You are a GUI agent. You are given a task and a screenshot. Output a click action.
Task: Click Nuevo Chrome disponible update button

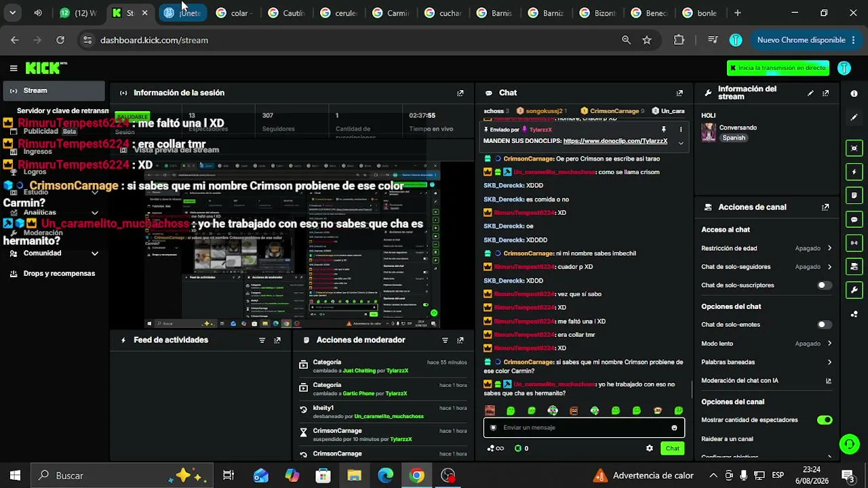click(x=806, y=40)
